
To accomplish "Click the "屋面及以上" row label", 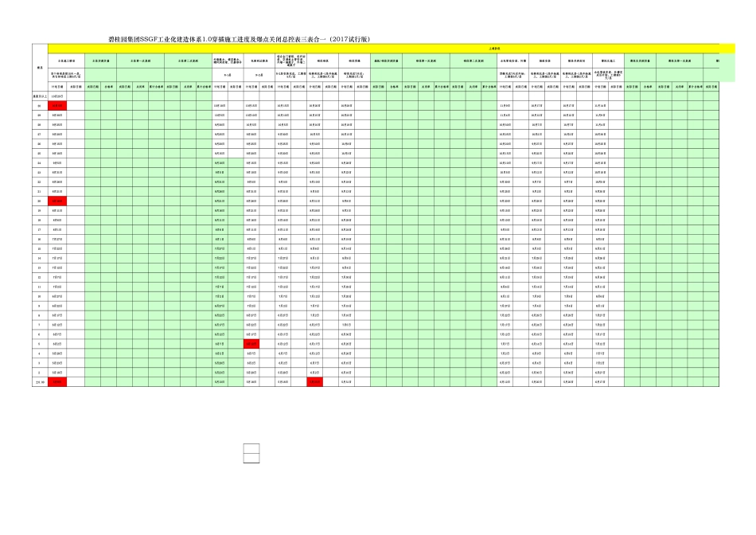I will 40,96.
